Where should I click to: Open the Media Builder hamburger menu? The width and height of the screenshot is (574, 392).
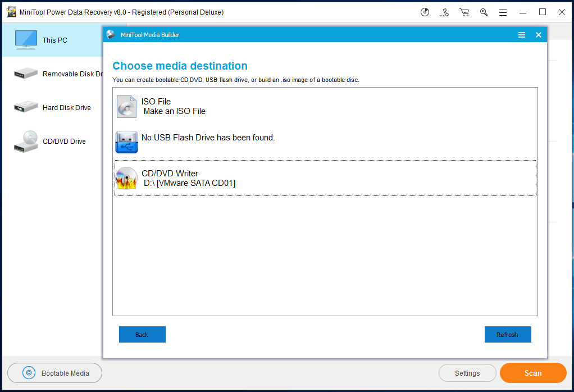pos(522,35)
